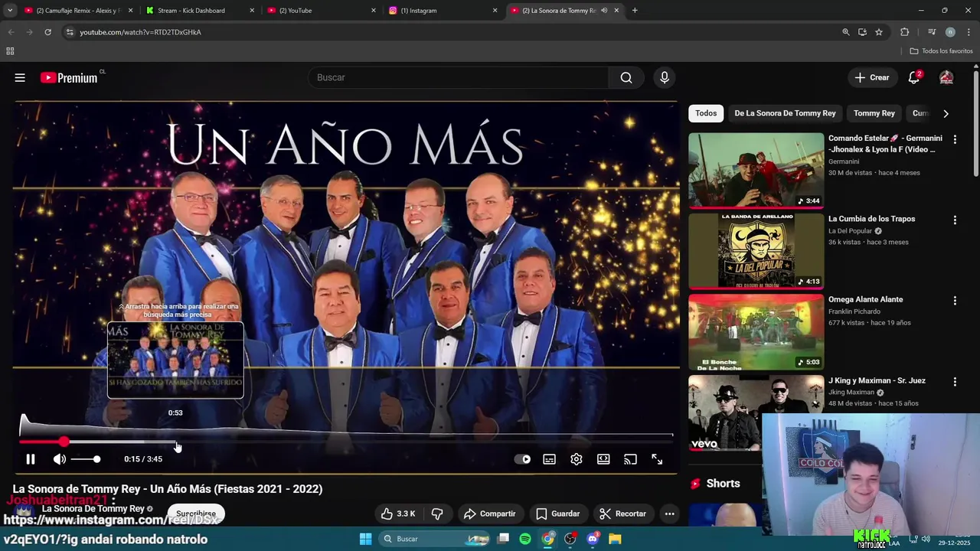
Task: Start voice search with the microphone
Action: (x=665, y=77)
